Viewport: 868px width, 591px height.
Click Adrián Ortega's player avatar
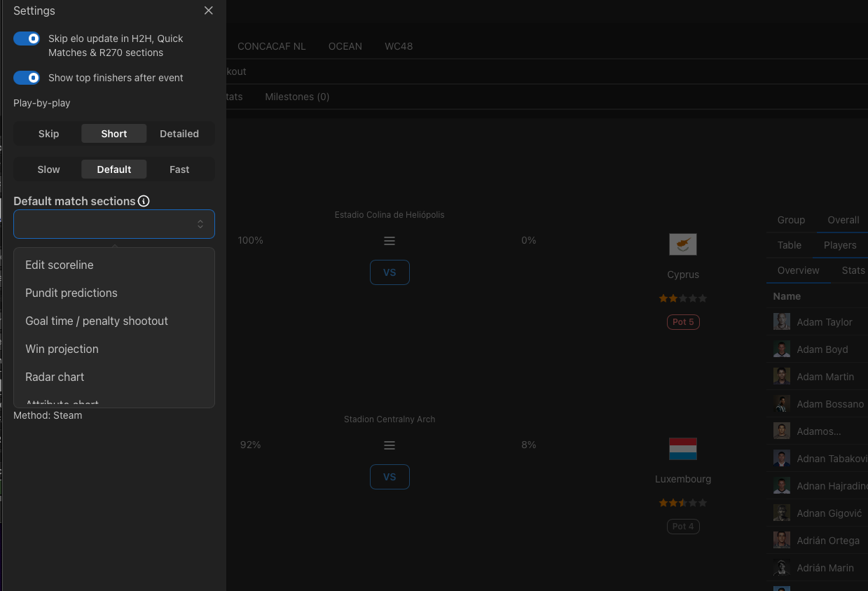[x=782, y=540]
